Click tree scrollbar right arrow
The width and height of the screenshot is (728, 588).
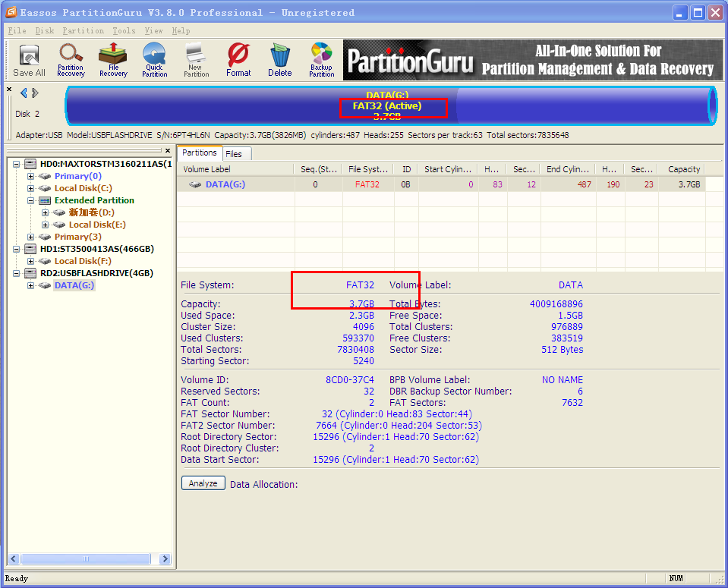(x=165, y=558)
